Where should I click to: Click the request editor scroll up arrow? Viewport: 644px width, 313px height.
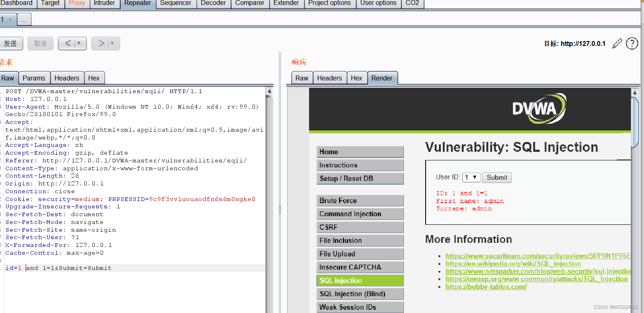tap(269, 91)
